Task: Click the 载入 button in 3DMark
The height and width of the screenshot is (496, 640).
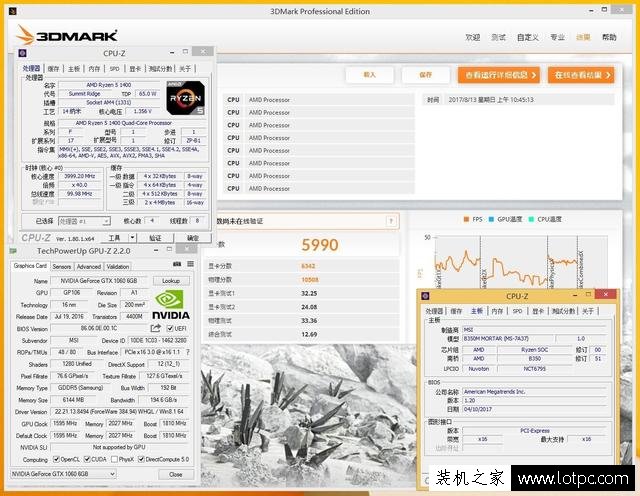Action: [369, 75]
